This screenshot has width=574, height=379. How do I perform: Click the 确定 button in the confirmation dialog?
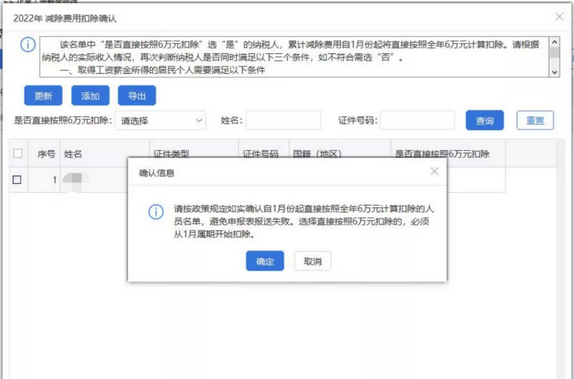tap(265, 261)
